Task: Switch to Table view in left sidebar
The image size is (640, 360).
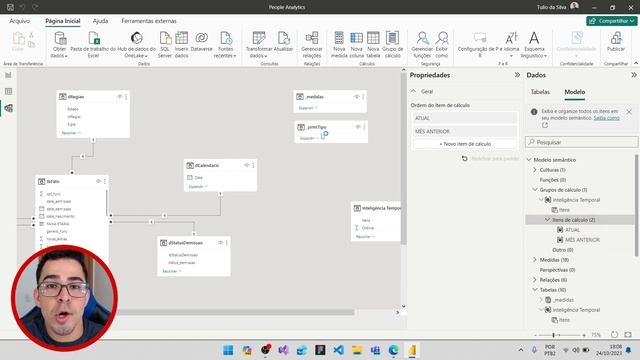Action: click(9, 91)
